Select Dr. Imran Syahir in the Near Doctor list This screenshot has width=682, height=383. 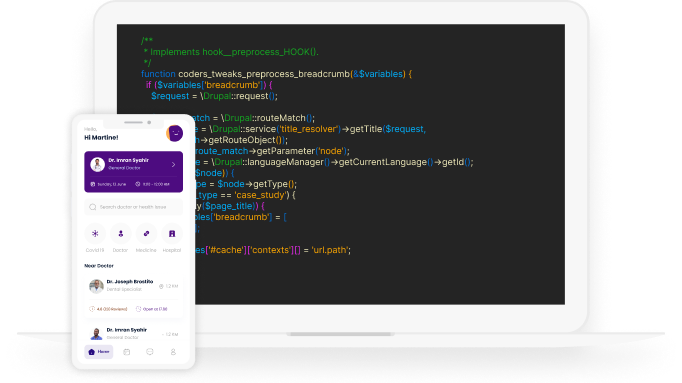coord(127,330)
